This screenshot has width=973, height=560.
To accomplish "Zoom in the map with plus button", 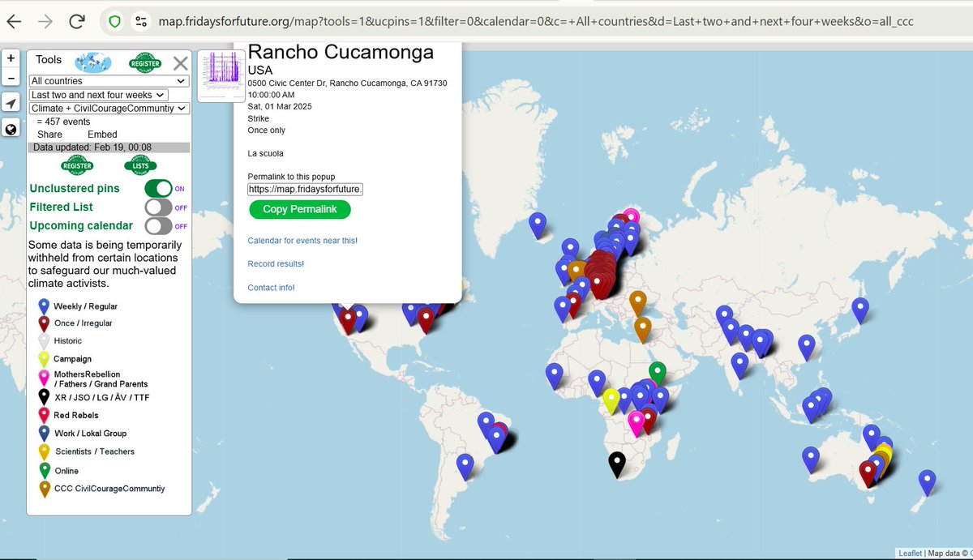I will click(x=11, y=58).
